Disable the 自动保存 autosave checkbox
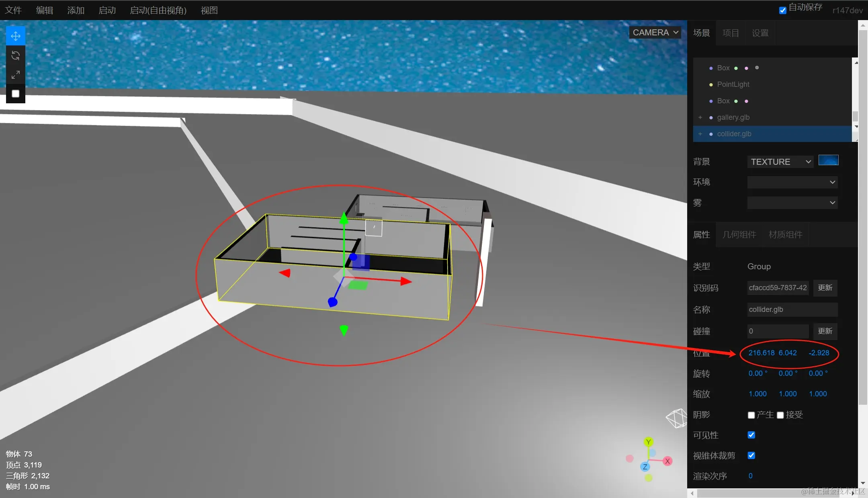Image resolution: width=868 pixels, height=498 pixels. (x=783, y=10)
